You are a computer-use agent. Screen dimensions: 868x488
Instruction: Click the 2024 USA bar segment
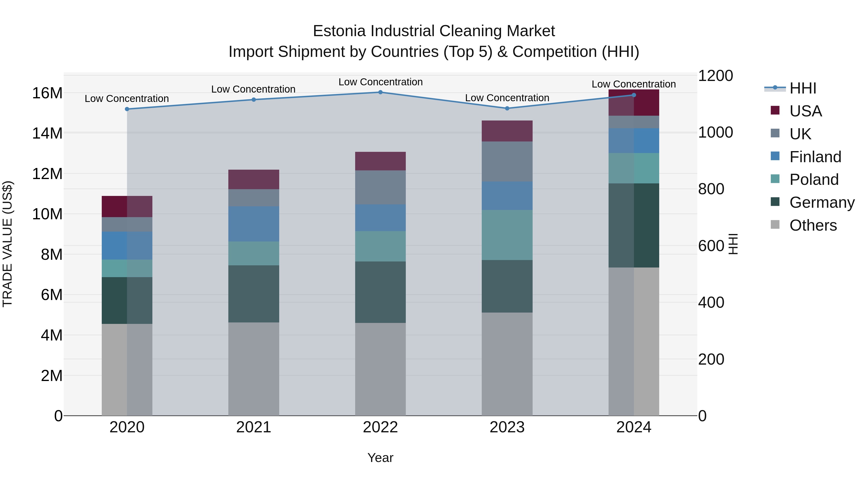[634, 103]
